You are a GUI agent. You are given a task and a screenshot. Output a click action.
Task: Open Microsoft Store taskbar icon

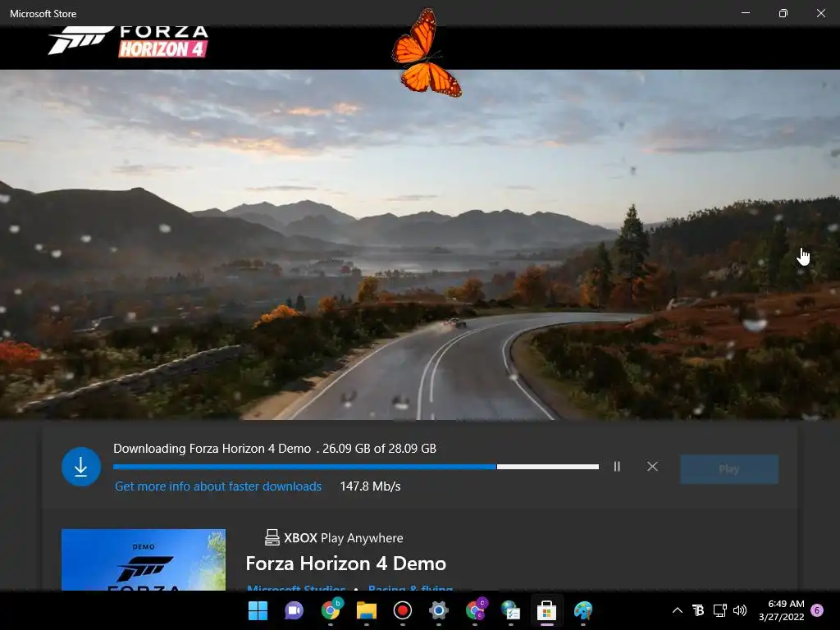click(x=546, y=610)
